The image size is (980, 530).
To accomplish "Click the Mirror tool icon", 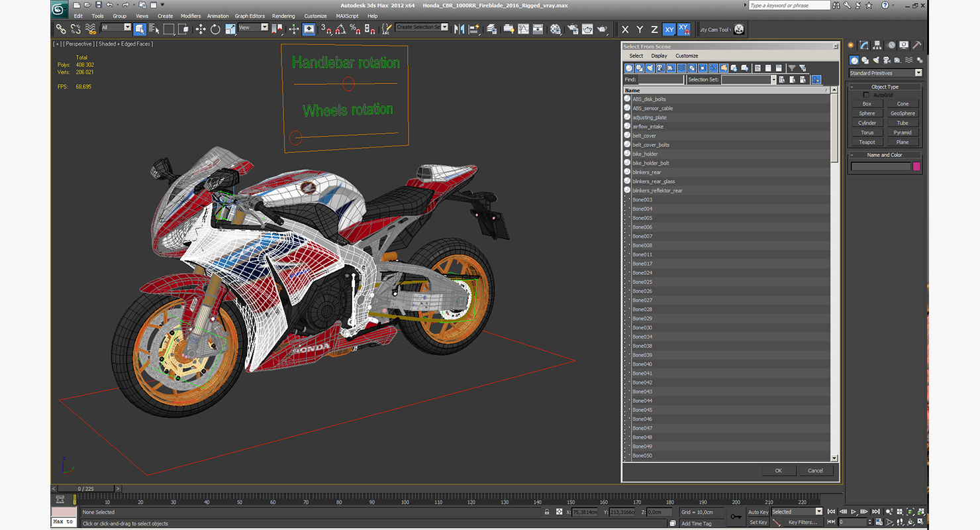I will coord(459,29).
